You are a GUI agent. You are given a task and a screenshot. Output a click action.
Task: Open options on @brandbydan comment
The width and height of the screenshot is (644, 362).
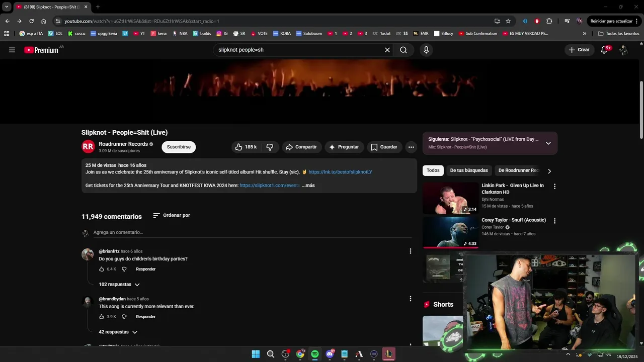click(x=410, y=299)
